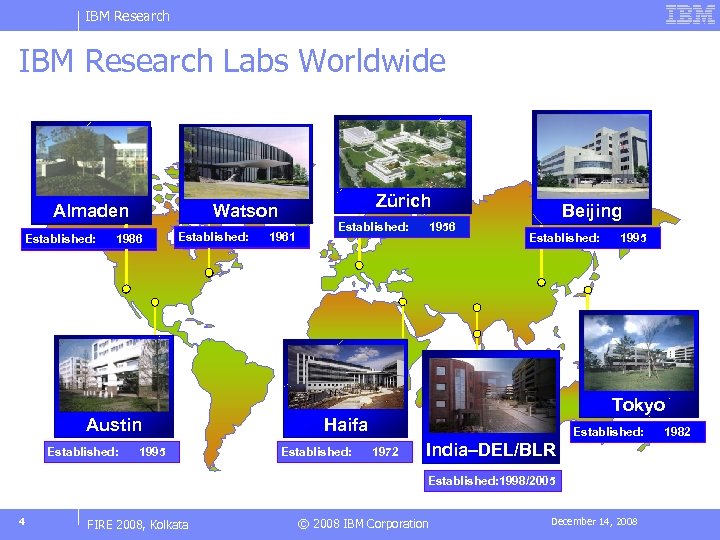Select the 'Beijing' label
The height and width of the screenshot is (540, 720).
[x=592, y=211]
